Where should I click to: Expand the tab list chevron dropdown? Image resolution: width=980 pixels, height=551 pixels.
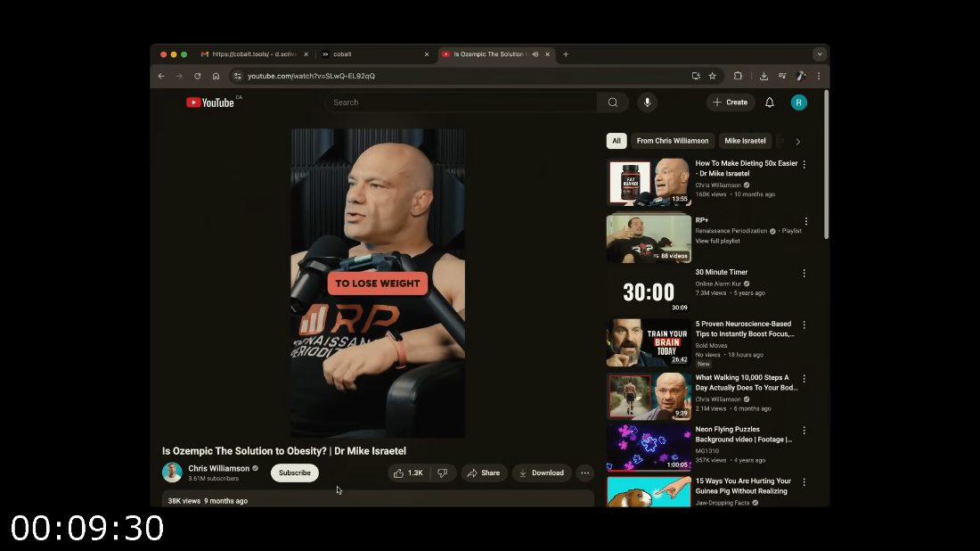[820, 54]
